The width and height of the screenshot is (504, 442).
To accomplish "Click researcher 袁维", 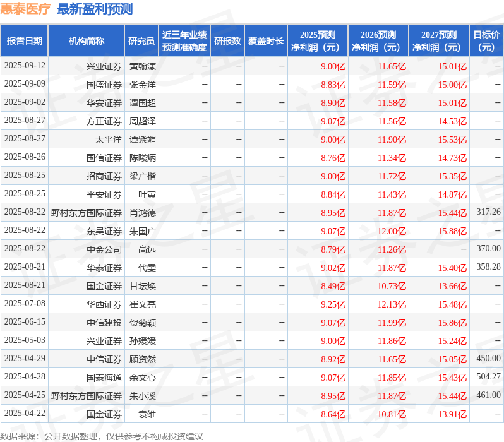I will 147,415.
